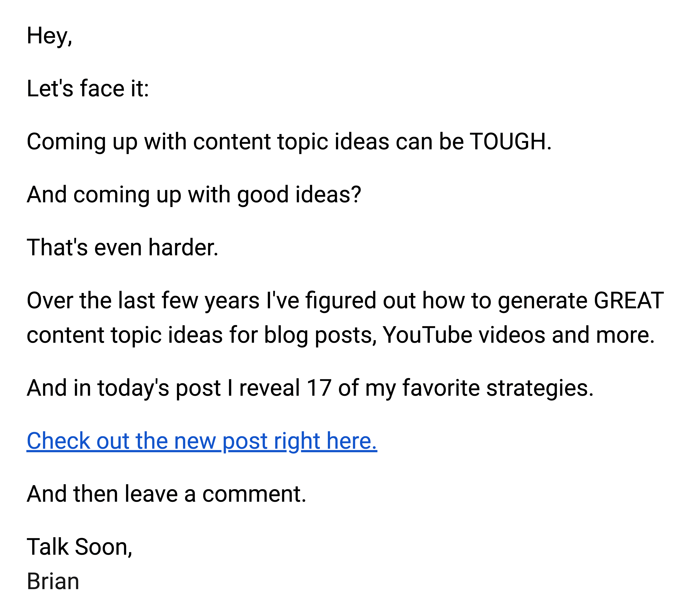Click the 'Let's face it:' line
691x616 pixels.
point(88,88)
